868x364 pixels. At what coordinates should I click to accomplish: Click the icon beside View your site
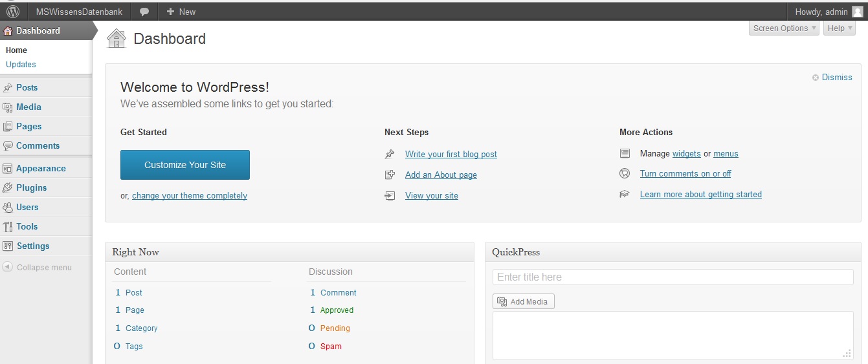coord(390,195)
